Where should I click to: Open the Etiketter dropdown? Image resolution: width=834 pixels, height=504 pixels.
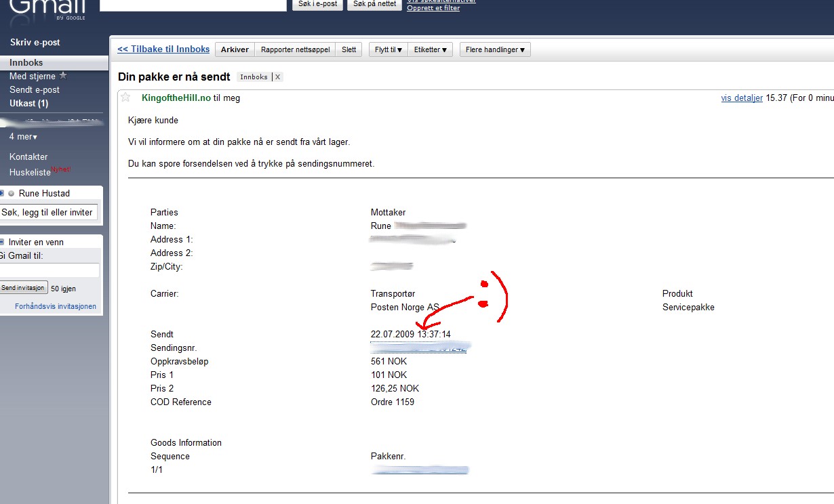pyautogui.click(x=431, y=49)
